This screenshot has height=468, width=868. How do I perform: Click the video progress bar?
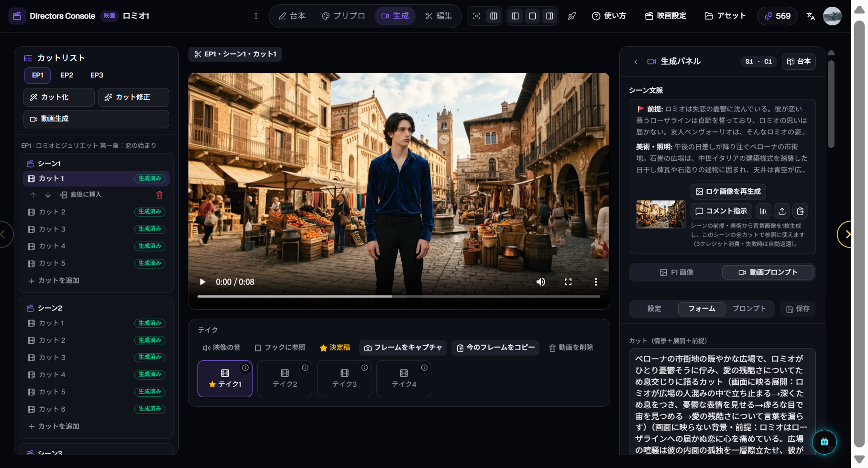(398, 296)
